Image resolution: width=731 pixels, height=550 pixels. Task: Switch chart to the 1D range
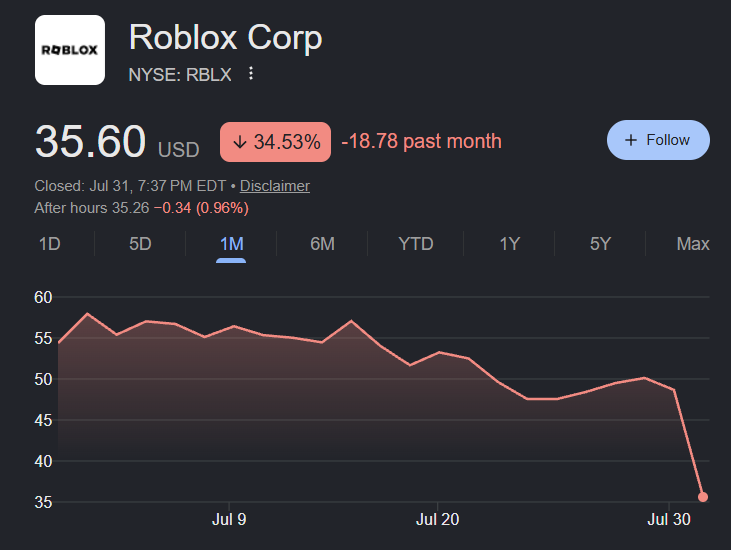pos(49,244)
